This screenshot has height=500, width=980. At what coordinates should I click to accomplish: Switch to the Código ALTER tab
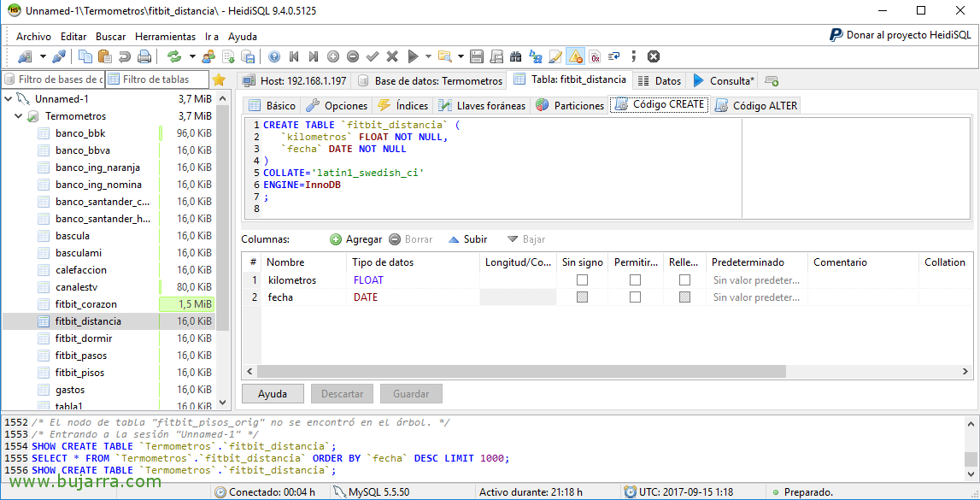(x=756, y=106)
